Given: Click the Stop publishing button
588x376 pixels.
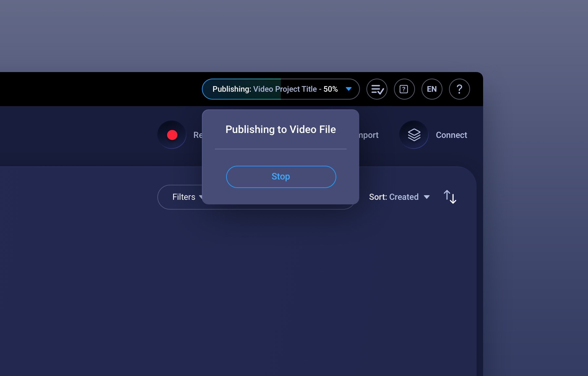Looking at the screenshot, I should [281, 177].
